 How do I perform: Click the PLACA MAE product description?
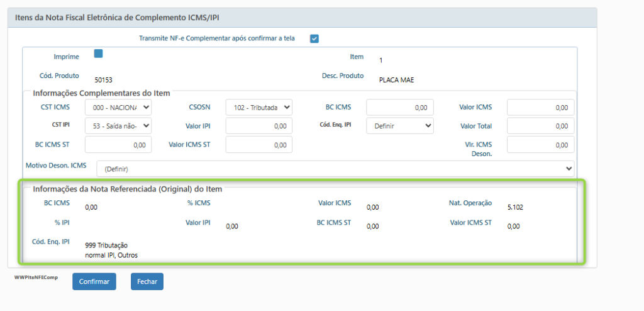click(396, 80)
